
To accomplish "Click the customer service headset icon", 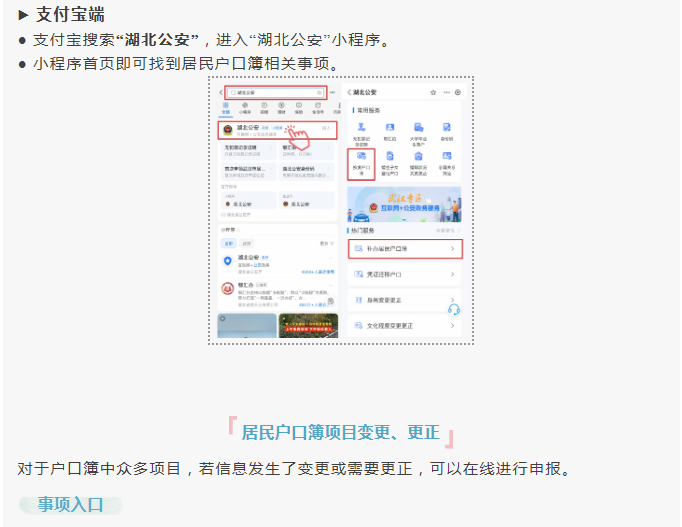I will click(x=453, y=308).
